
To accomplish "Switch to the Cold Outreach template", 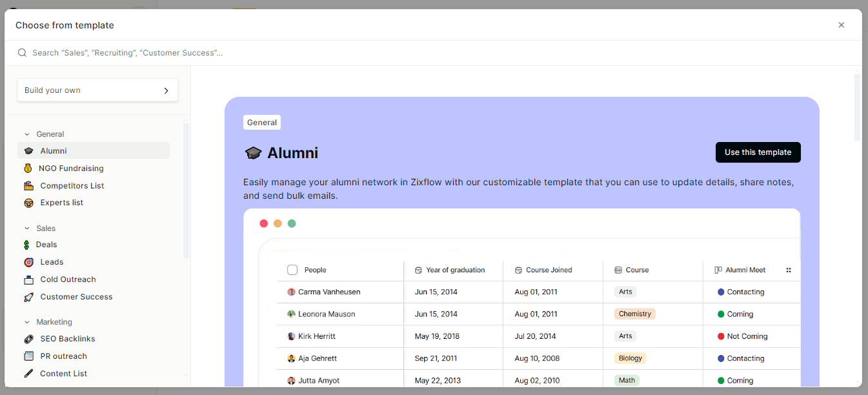I will coord(68,279).
